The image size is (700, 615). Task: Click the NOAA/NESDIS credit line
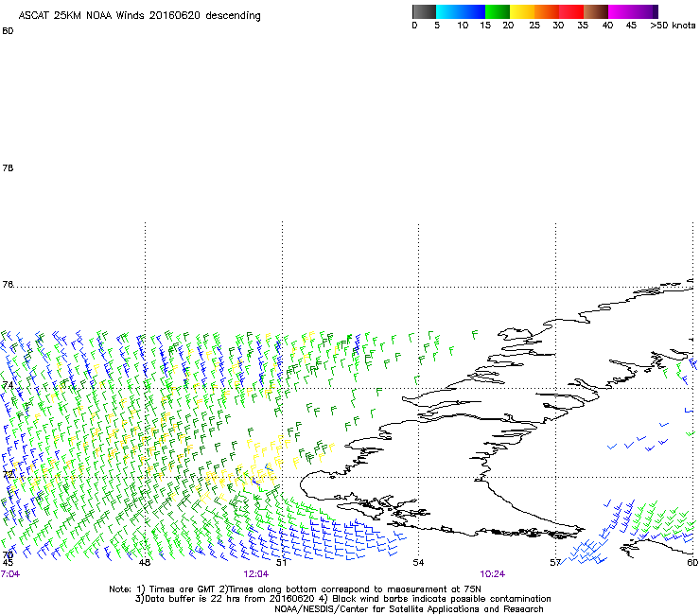click(409, 609)
